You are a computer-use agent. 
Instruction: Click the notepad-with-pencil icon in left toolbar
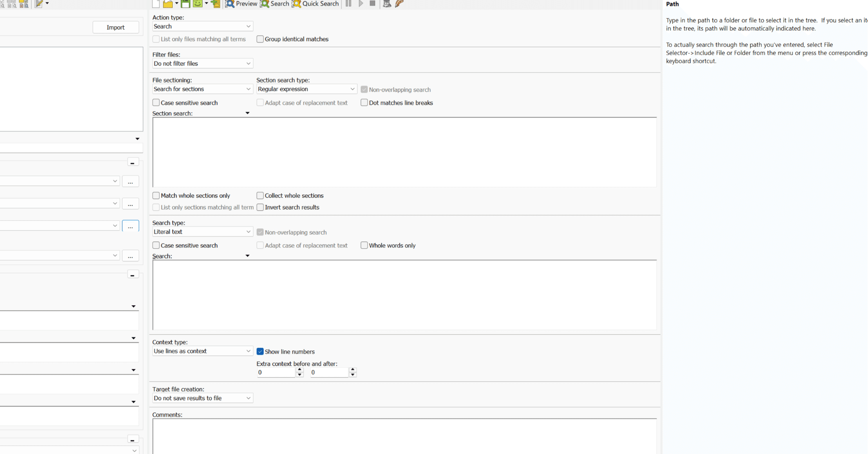[x=39, y=4]
